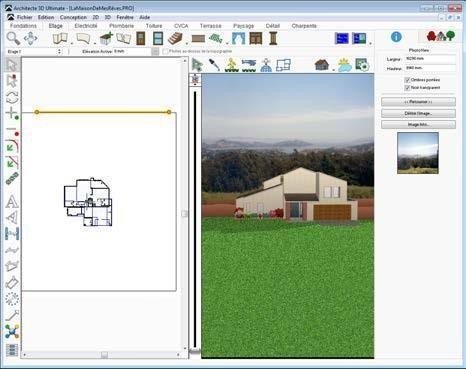Select the wooden cabinet tool

[256, 38]
